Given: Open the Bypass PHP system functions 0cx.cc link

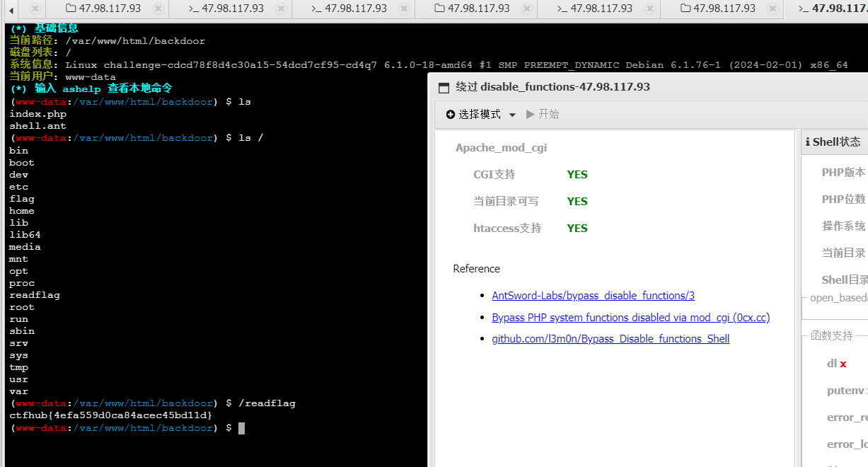Looking at the screenshot, I should tap(630, 318).
